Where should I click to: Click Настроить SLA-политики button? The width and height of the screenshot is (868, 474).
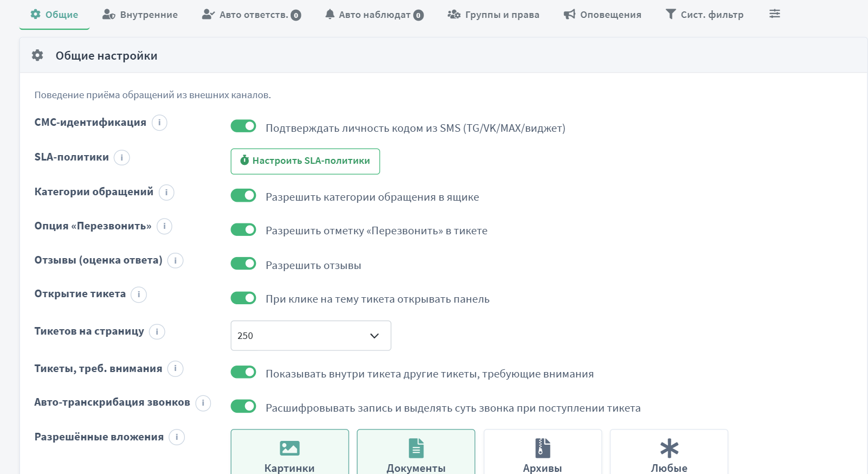305,161
